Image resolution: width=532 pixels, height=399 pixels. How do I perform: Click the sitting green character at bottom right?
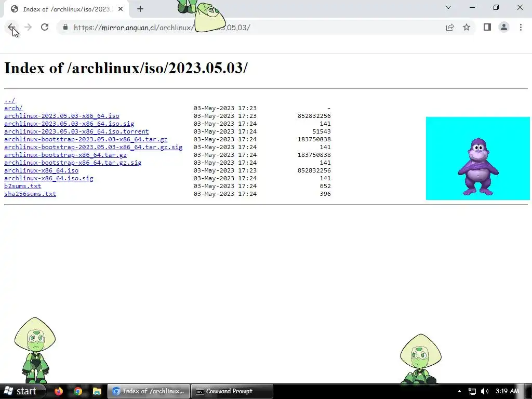tap(420, 359)
